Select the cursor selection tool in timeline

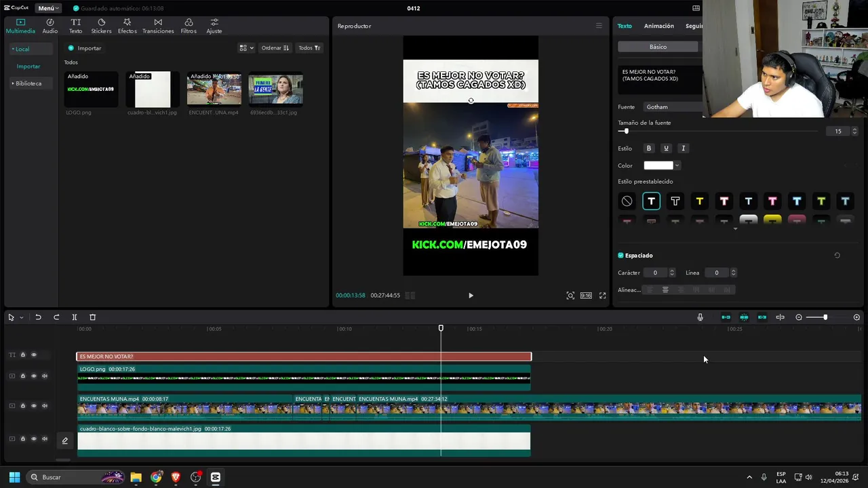click(x=11, y=317)
